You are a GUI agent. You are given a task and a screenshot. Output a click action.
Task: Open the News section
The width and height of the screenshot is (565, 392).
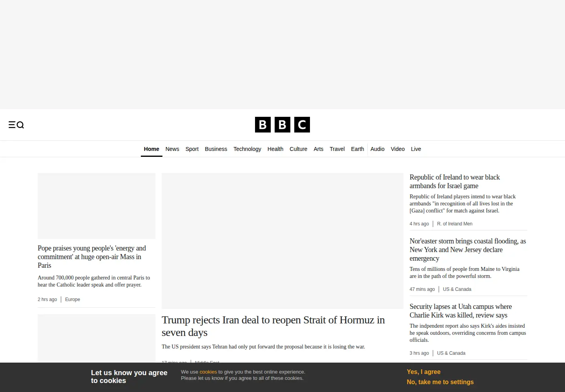tap(172, 149)
